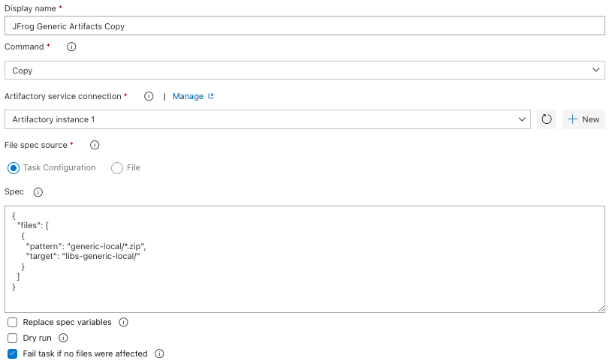Viewport: 615px width, 364px height.
Task: Click info icon for Fail task option
Action: tap(159, 354)
